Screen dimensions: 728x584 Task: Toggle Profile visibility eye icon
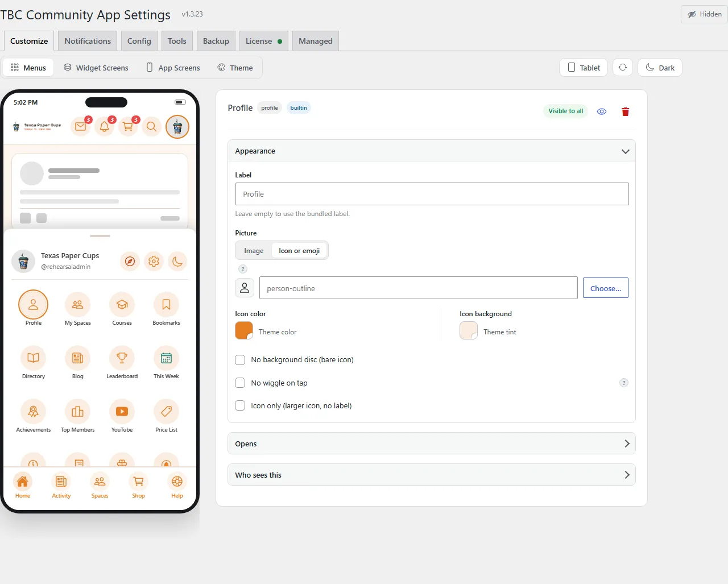click(602, 111)
